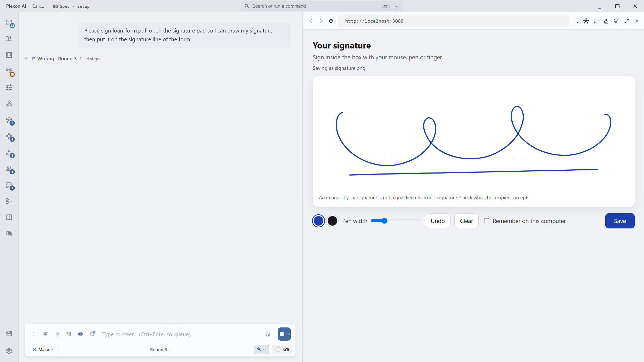Open the settings gear in the sidebar
This screenshot has width=644, height=362.
click(9, 351)
